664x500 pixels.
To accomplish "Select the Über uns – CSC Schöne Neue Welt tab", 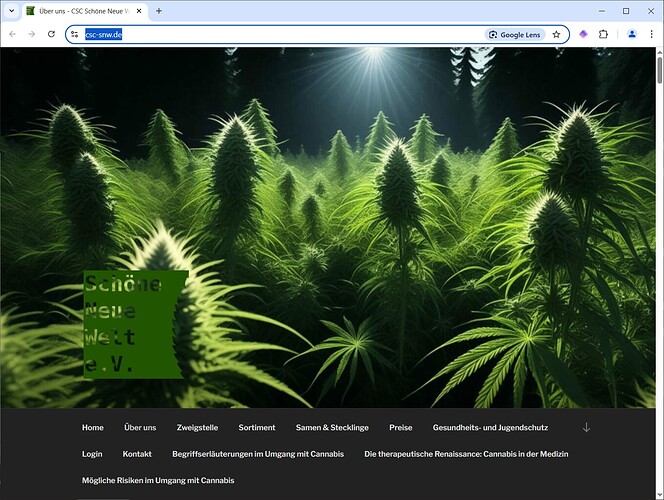I will click(85, 11).
